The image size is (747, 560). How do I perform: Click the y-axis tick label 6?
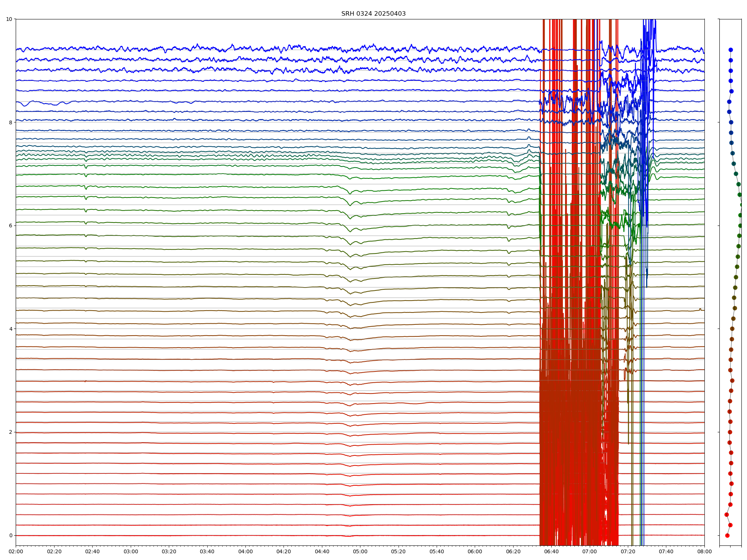(10, 225)
